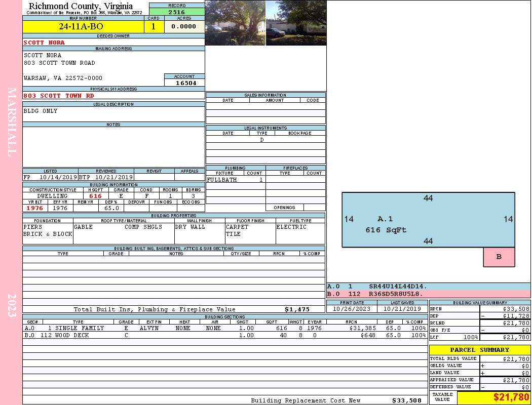The height and width of the screenshot is (405, 532).
Task: Select wood deck RPCN $648
Action: coord(368,335)
